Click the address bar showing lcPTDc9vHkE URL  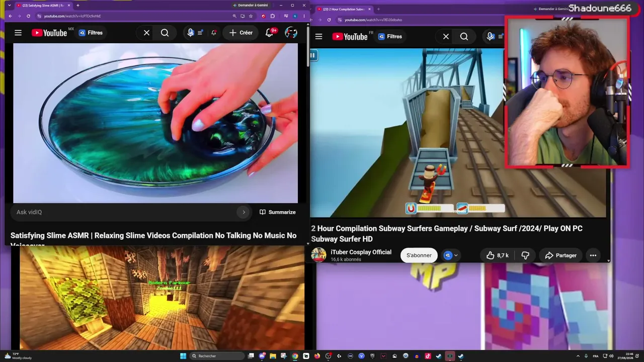coord(133,16)
